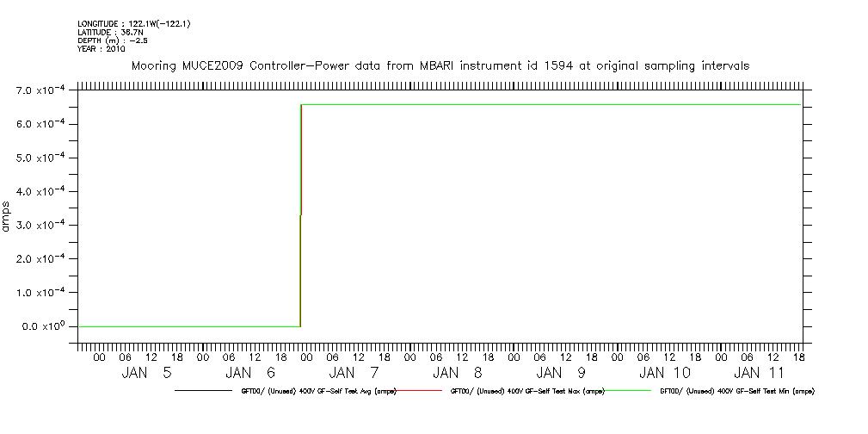Screen dimensions: 868x434
Task: Select the GF-Self Test Min legend label
Action: click(x=737, y=391)
